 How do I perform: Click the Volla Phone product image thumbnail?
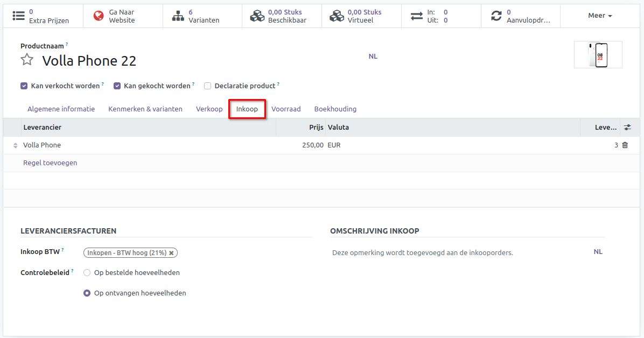point(598,55)
